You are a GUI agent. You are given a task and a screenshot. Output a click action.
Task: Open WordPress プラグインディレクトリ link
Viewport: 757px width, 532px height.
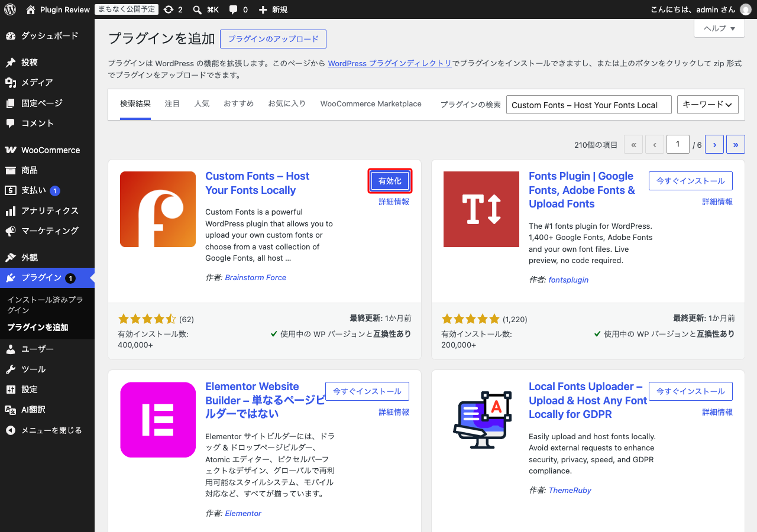click(x=390, y=63)
